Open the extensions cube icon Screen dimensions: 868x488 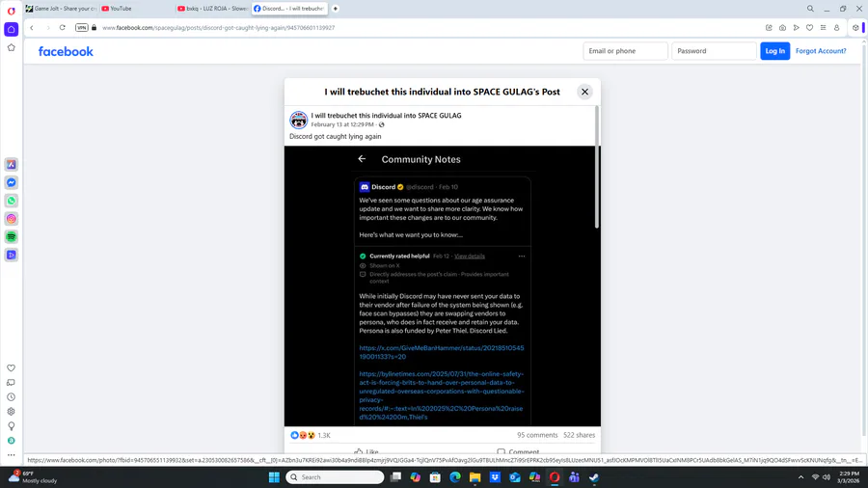pos(855,28)
